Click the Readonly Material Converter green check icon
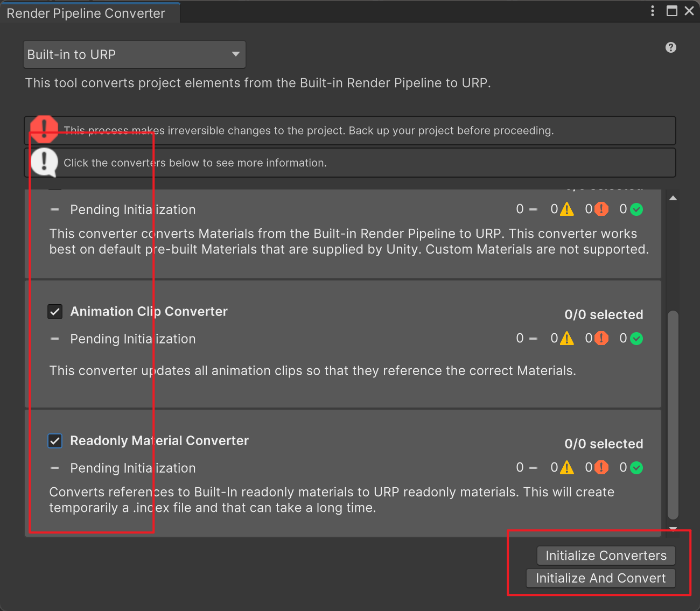 tap(636, 468)
